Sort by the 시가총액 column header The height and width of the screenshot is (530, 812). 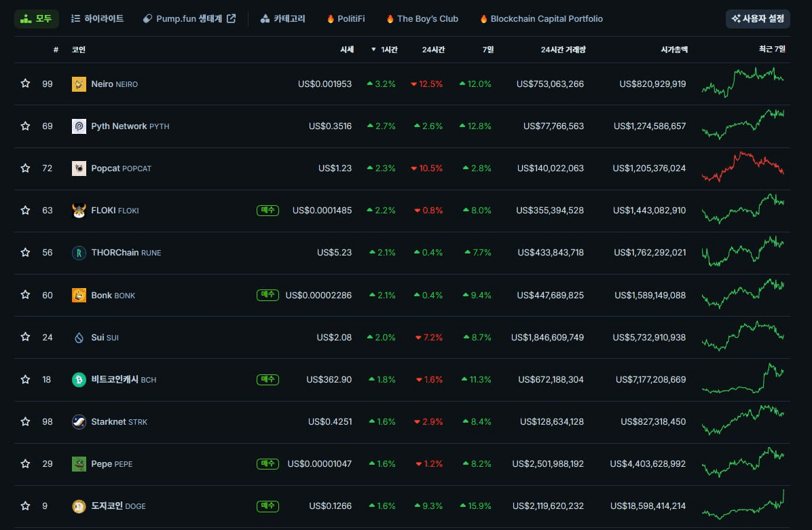click(674, 50)
